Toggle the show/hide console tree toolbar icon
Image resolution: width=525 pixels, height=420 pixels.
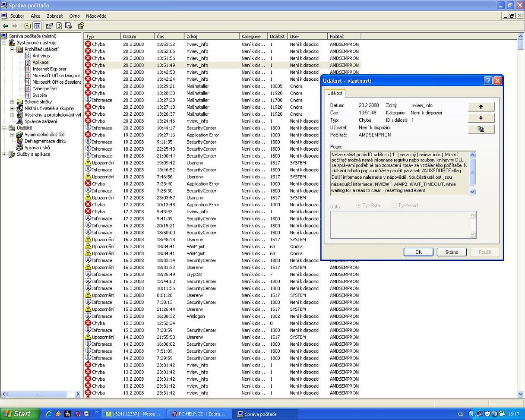[37, 26]
